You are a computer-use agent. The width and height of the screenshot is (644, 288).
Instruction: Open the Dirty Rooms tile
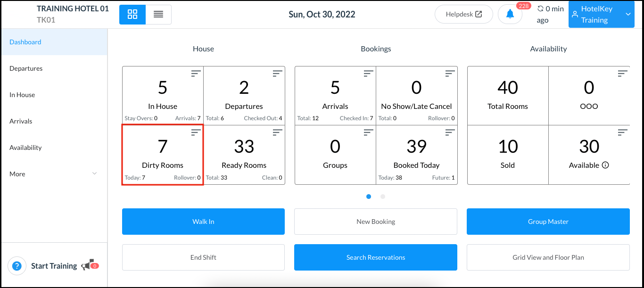[163, 155]
